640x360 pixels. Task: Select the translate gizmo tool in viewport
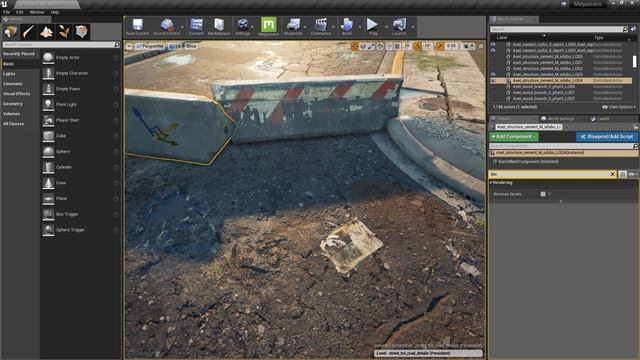(x=355, y=47)
